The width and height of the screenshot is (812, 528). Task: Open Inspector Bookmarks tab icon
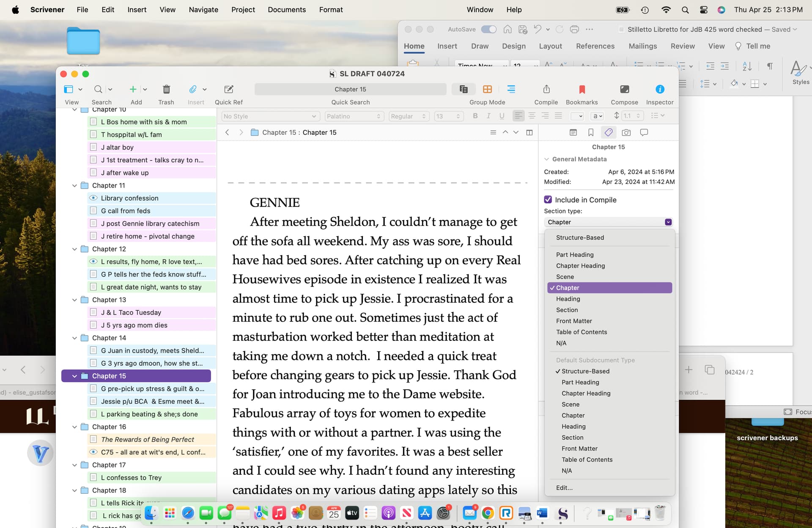(591, 132)
